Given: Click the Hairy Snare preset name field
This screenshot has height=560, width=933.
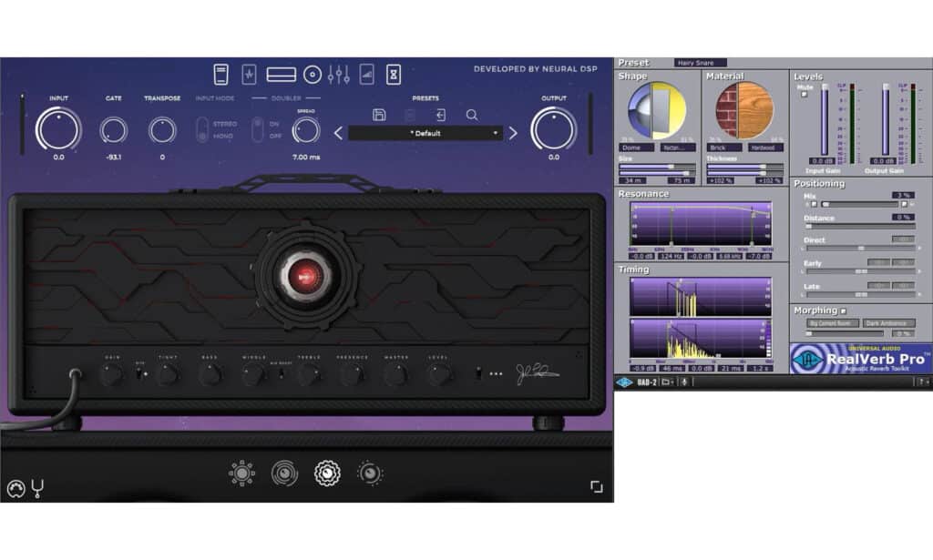Looking at the screenshot, I should [x=700, y=63].
